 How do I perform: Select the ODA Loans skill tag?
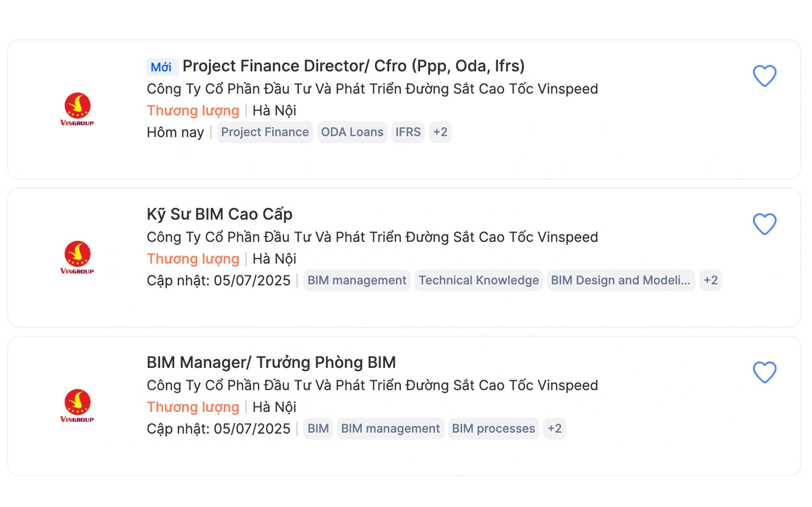coord(352,132)
